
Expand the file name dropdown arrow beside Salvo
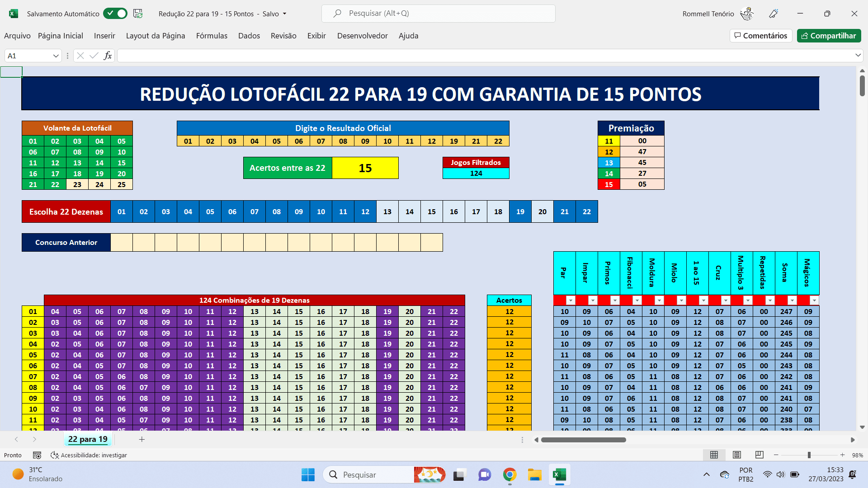pyautogui.click(x=284, y=14)
